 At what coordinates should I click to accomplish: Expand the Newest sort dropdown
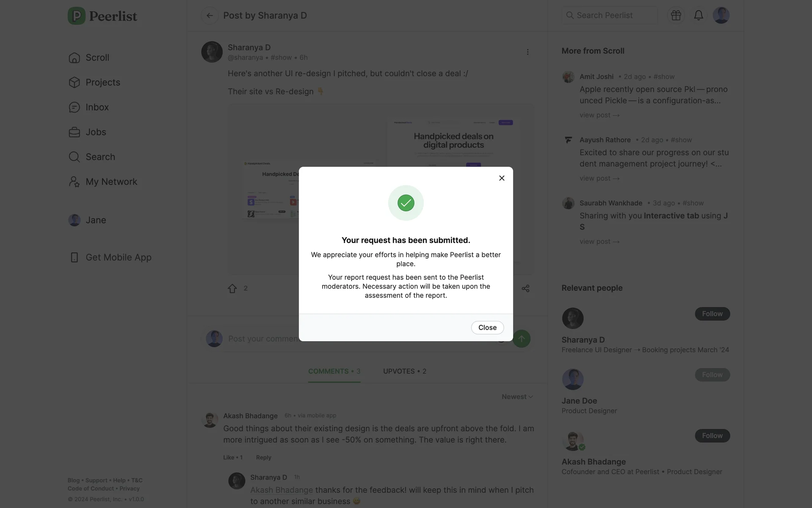click(x=517, y=397)
